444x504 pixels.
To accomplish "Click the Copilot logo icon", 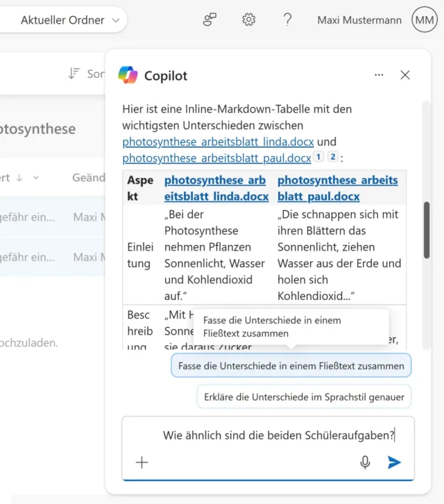I will click(128, 75).
